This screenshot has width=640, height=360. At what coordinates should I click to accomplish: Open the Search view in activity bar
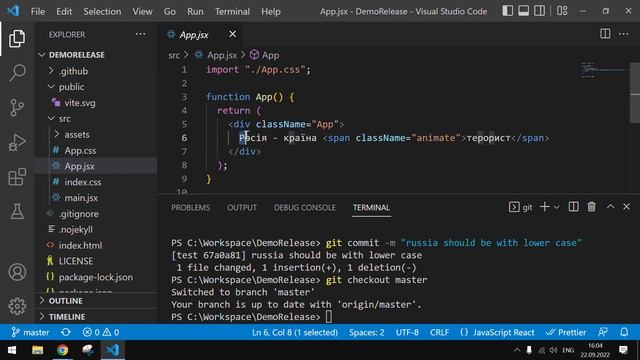17,73
